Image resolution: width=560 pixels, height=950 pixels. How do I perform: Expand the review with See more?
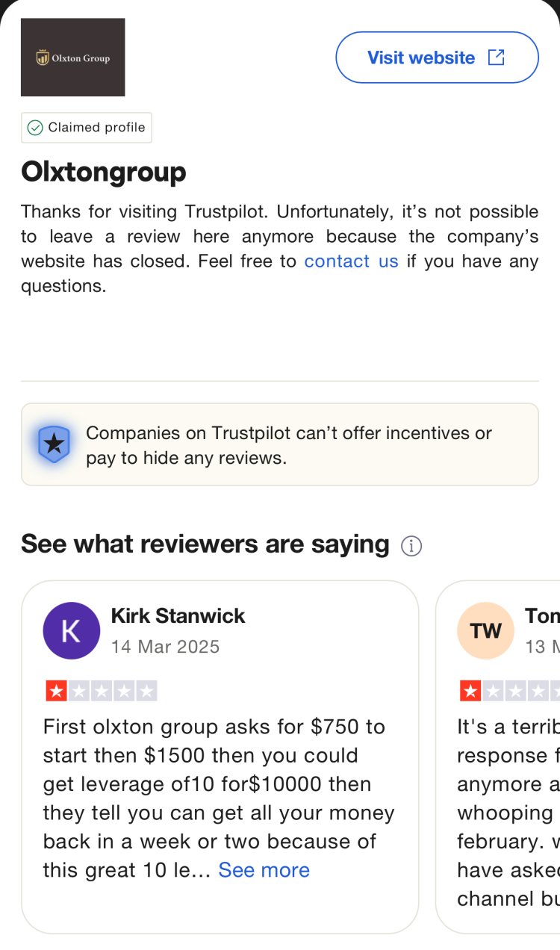point(264,870)
